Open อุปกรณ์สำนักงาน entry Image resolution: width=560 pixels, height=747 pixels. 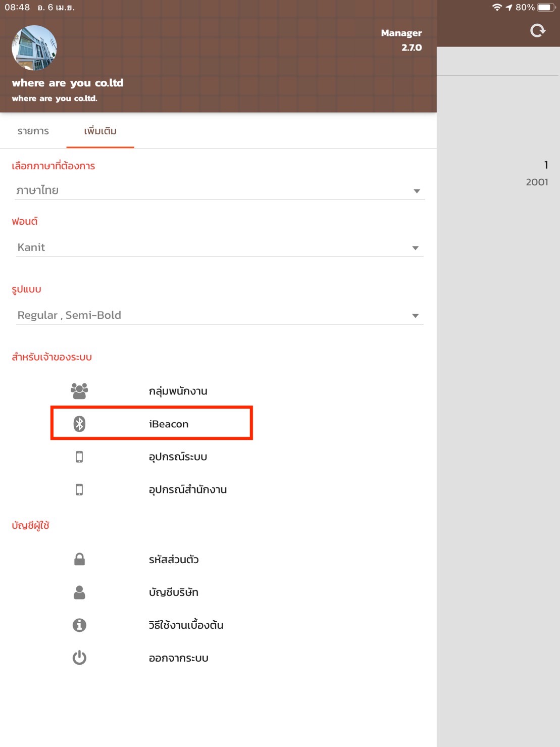[187, 489]
